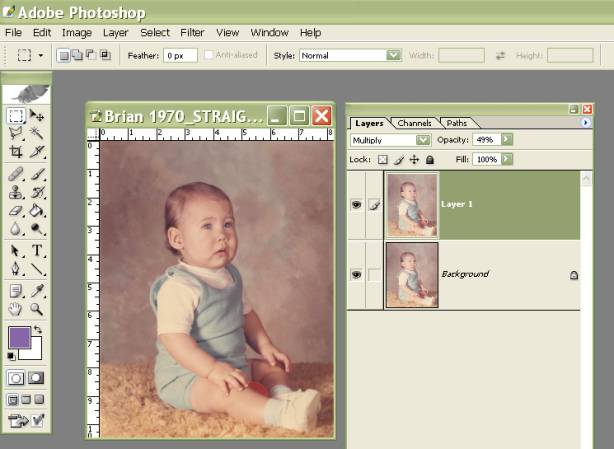Hide Layer 1 with its eye icon
The image size is (614, 449).
[356, 205]
